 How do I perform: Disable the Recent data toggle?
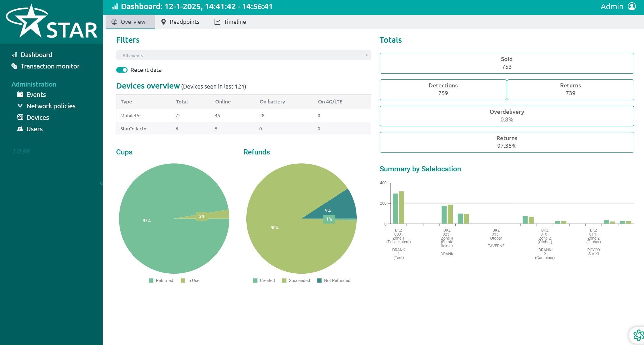pos(122,70)
